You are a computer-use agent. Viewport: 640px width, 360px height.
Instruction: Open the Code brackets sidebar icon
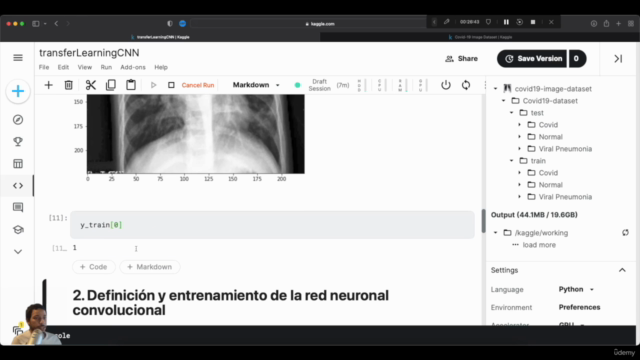point(18,186)
